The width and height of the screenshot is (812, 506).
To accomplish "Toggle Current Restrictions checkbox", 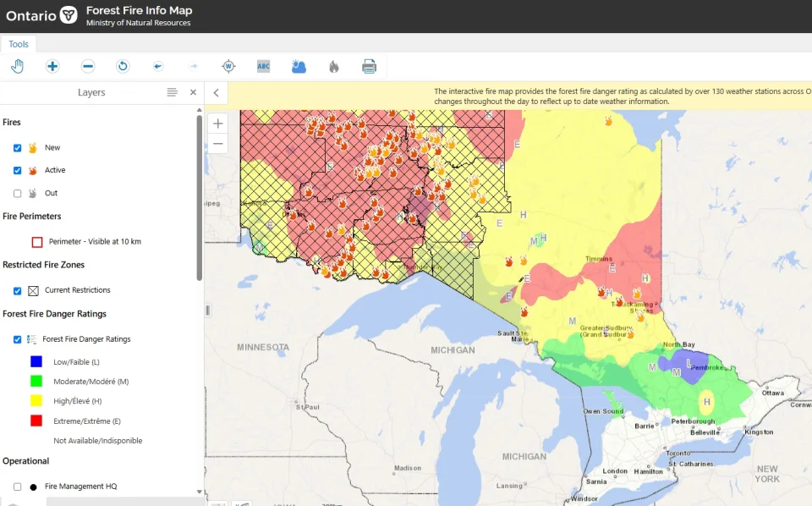I will point(18,291).
